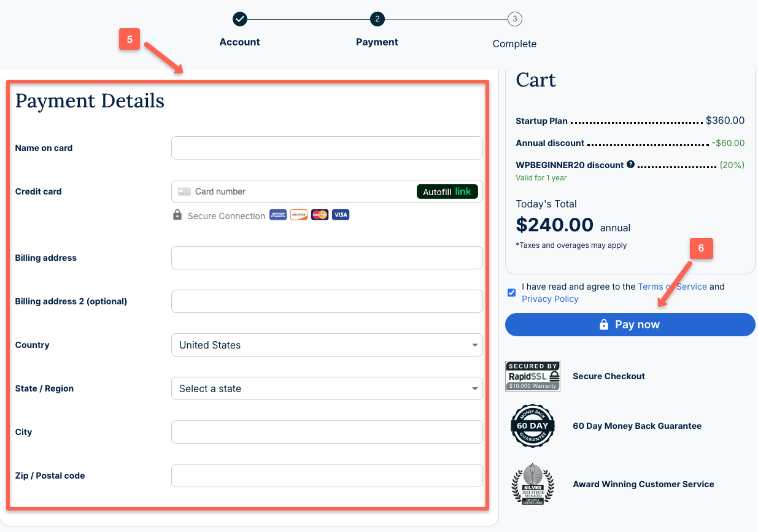
Task: Click the RapidSSL Secure Checkout badge
Action: [532, 376]
